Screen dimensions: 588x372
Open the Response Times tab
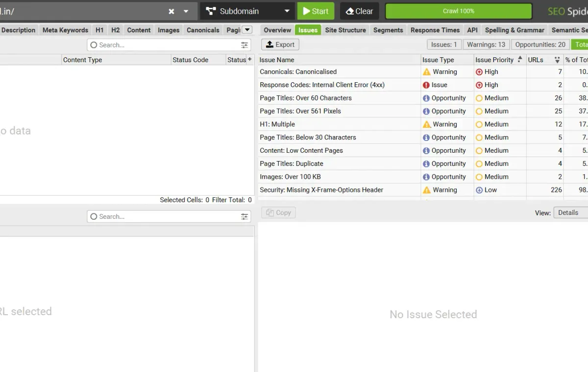click(435, 30)
